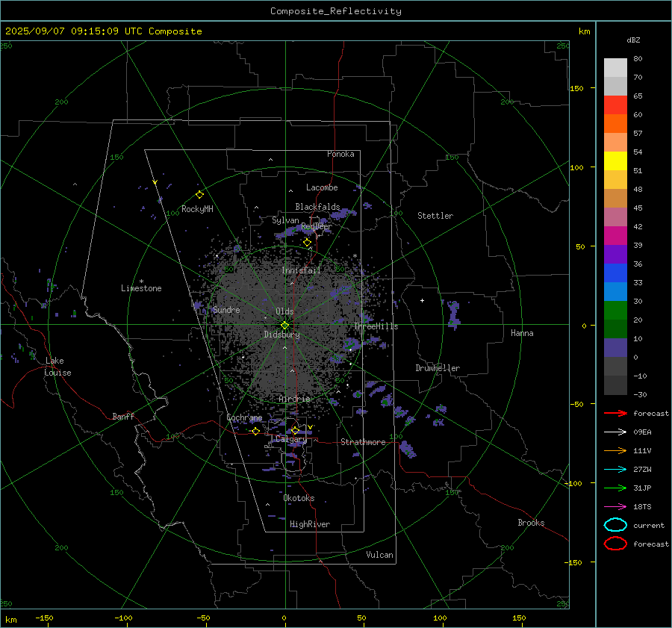The image size is (672, 628).
Task: Click the Blackfalds city label
Action: coord(317,207)
